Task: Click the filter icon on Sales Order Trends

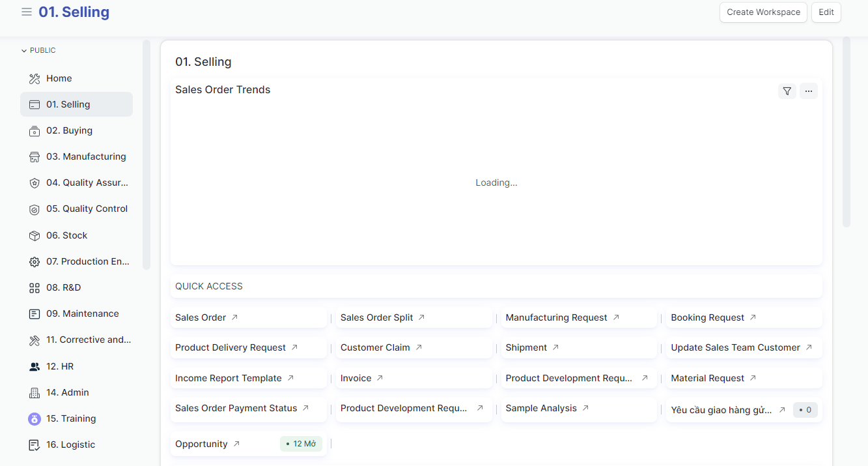Action: pyautogui.click(x=787, y=91)
